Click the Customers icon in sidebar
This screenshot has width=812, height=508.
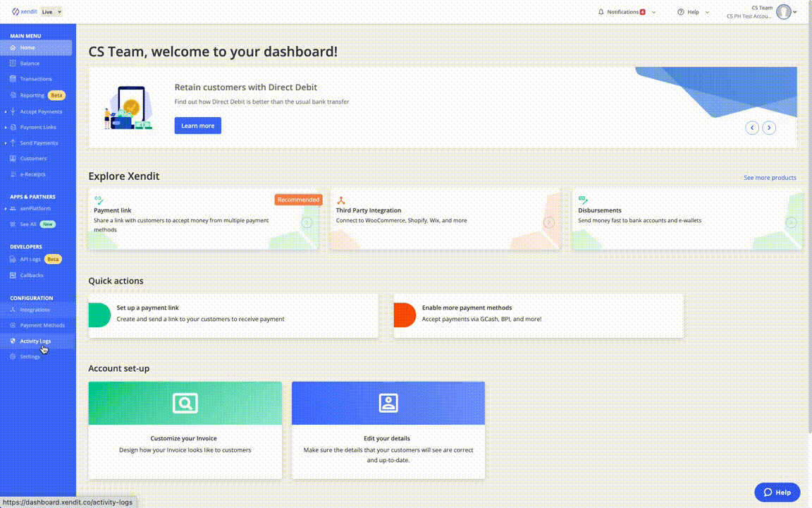tap(13, 159)
